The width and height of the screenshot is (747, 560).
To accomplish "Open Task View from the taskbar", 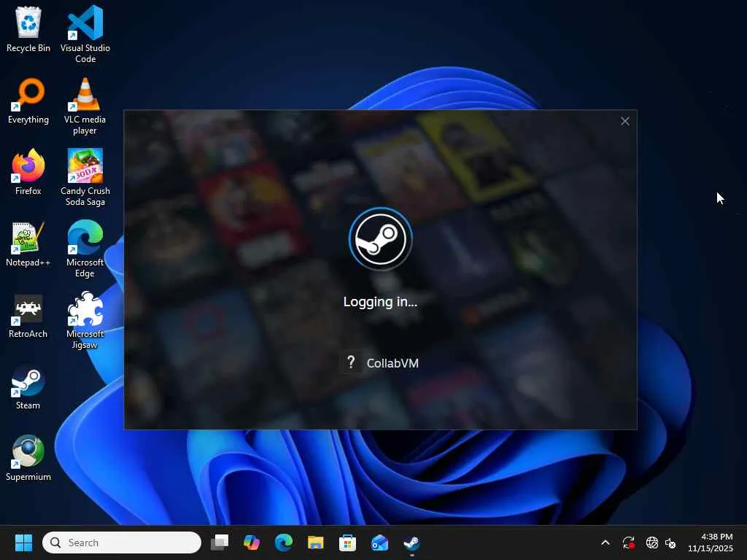I will click(x=220, y=542).
